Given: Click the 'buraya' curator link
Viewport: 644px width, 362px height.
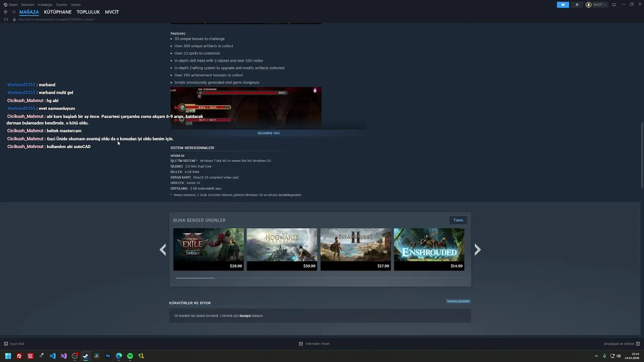Looking at the screenshot, I should pyautogui.click(x=245, y=316).
